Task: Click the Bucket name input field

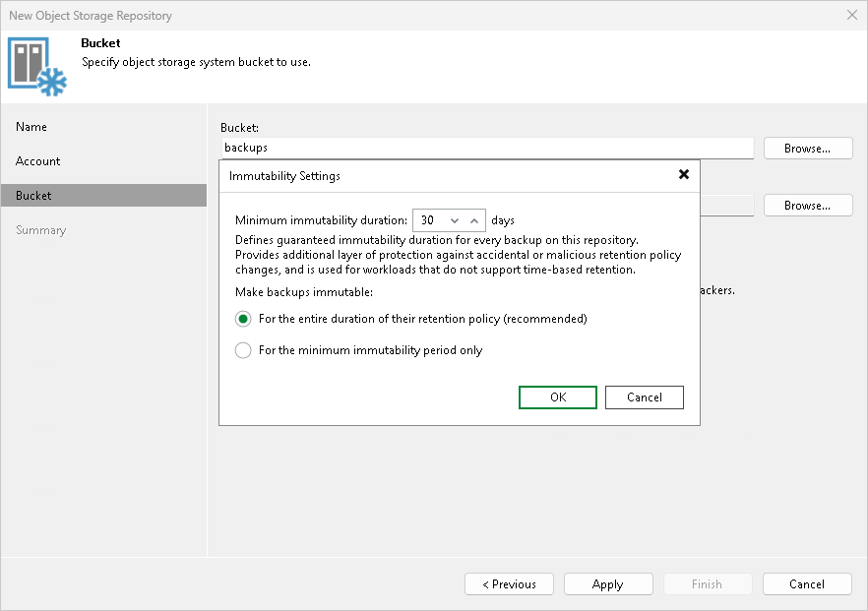Action: [487, 148]
